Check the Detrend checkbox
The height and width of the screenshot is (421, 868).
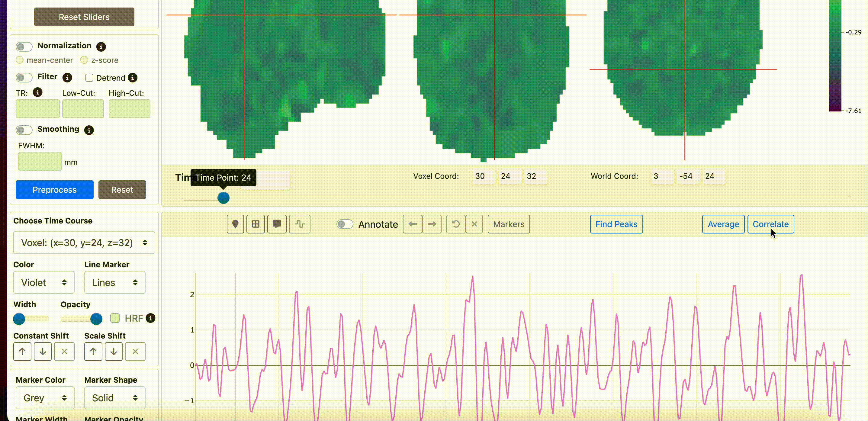tap(89, 78)
